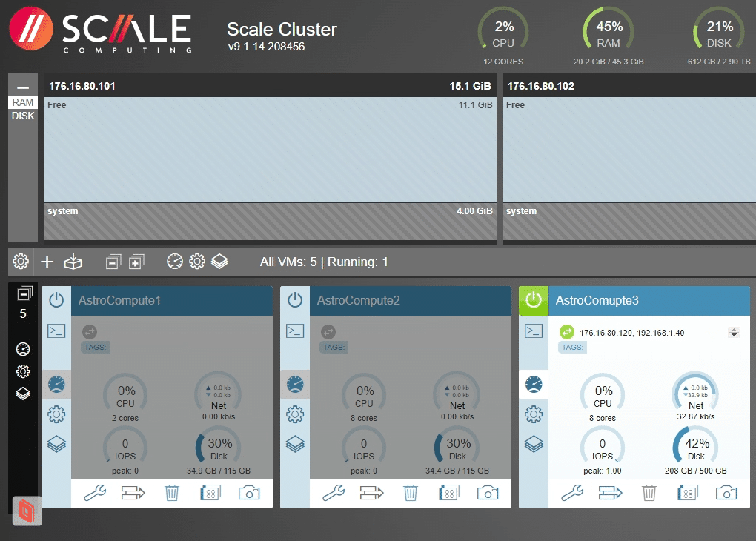This screenshot has height=541, width=756.
Task: Open AstroCompute1 wrench settings
Action: click(x=95, y=494)
